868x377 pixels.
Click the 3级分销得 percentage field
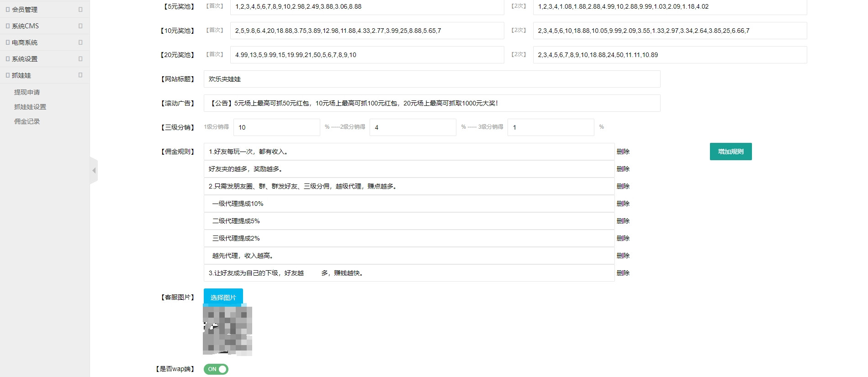(550, 127)
